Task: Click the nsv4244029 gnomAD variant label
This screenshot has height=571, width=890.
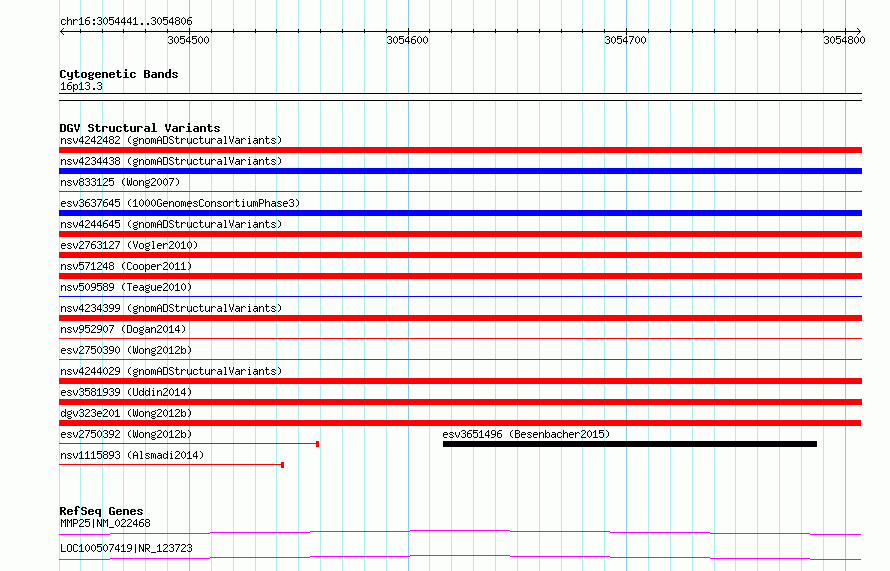Action: click(171, 371)
